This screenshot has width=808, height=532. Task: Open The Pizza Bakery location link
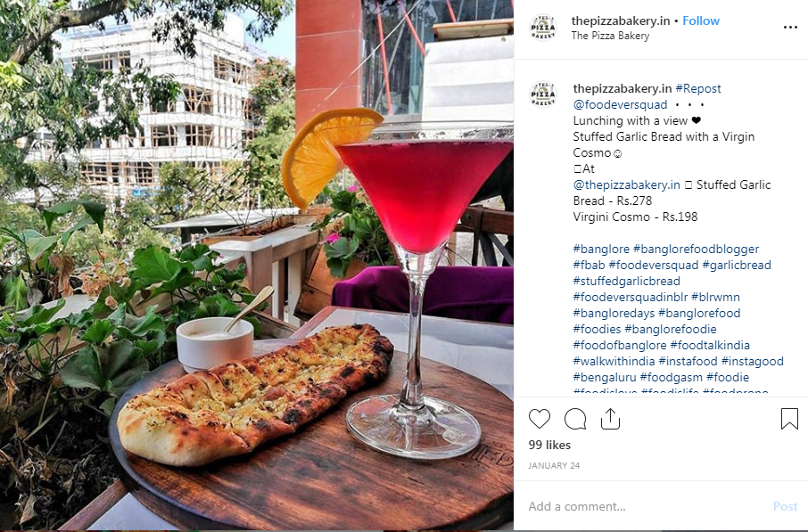point(610,36)
